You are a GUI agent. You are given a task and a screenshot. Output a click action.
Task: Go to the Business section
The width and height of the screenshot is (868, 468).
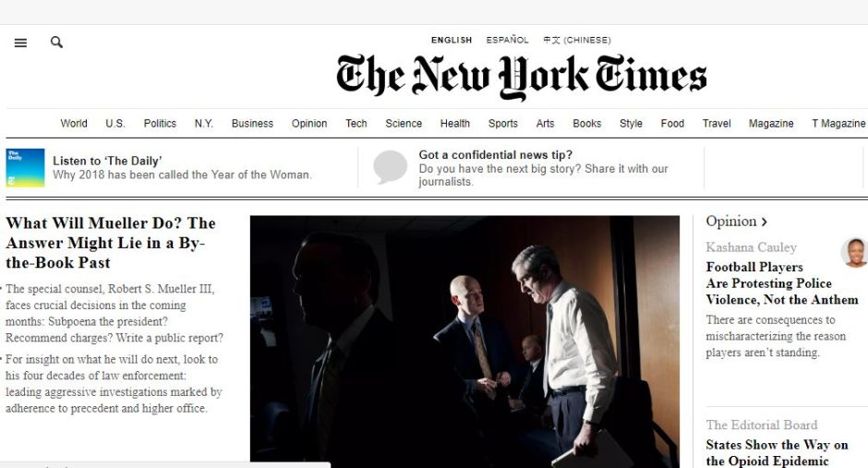[252, 124]
